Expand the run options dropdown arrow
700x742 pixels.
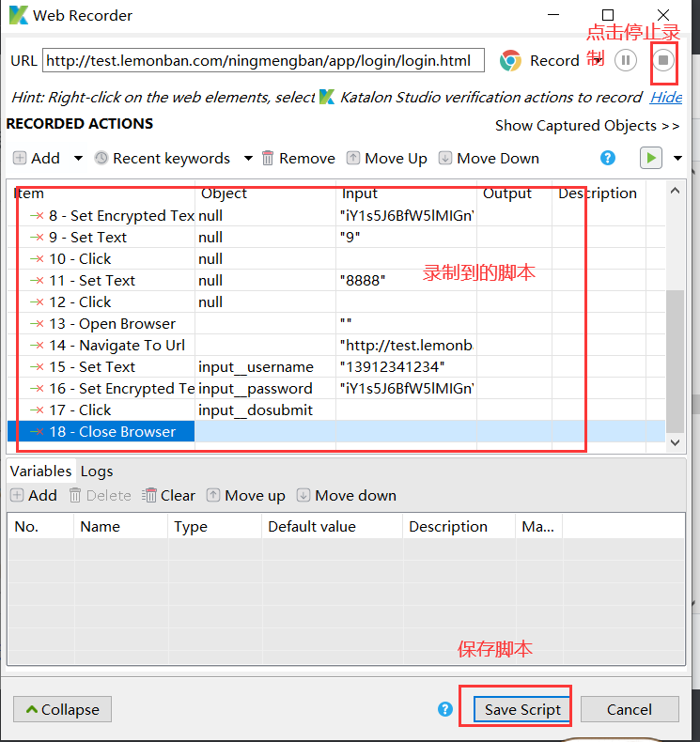pos(677,158)
